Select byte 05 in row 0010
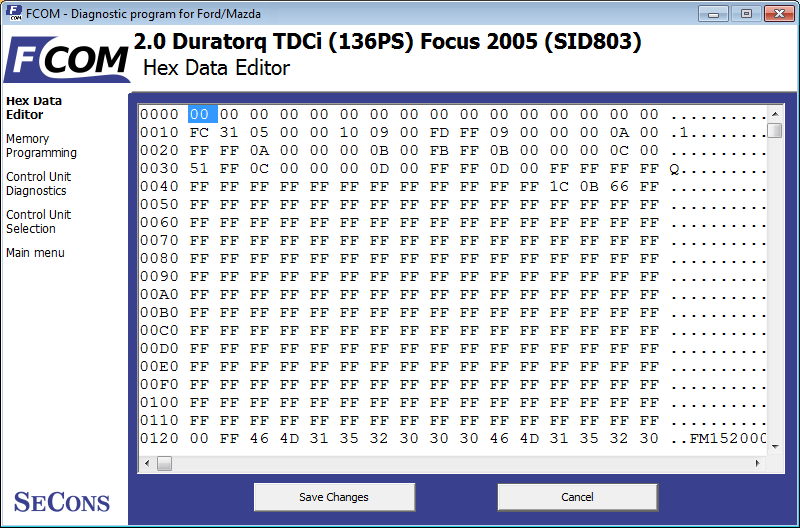The width and height of the screenshot is (800, 528). pyautogui.click(x=259, y=133)
